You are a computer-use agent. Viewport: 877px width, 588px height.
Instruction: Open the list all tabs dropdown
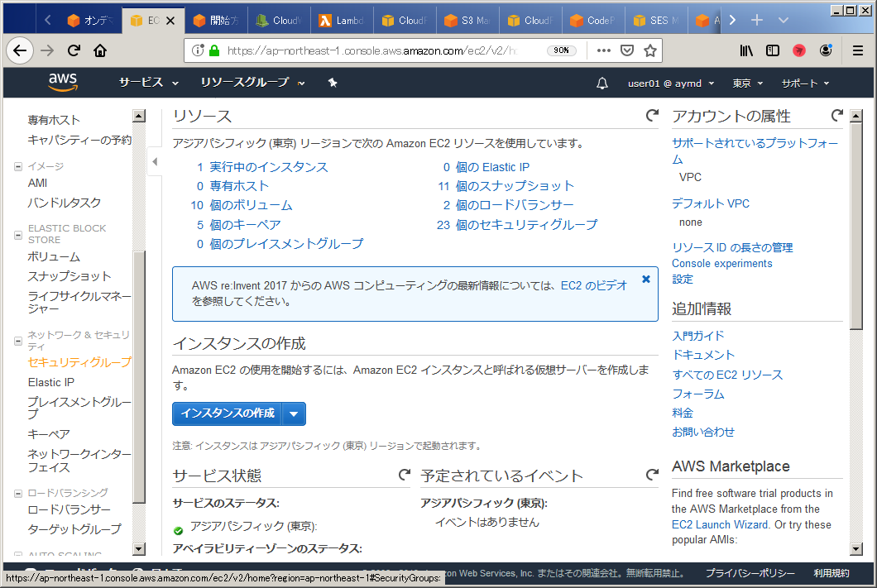coord(783,20)
